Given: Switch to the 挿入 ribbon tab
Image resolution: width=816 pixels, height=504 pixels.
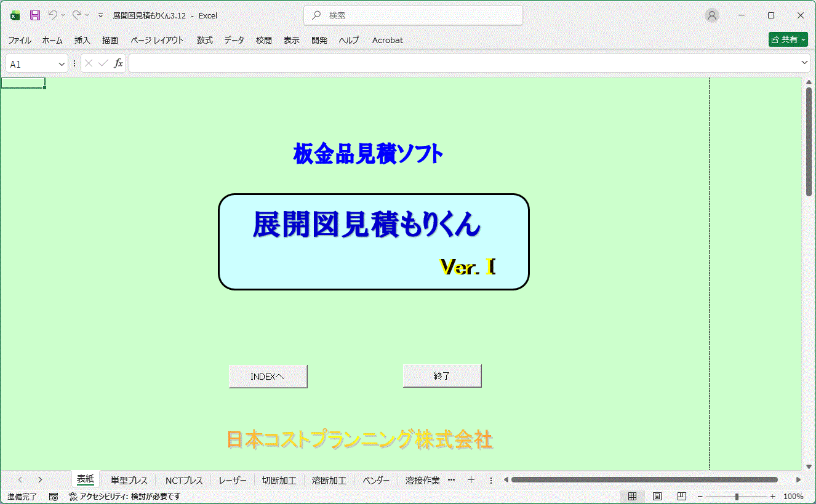Looking at the screenshot, I should tap(82, 40).
